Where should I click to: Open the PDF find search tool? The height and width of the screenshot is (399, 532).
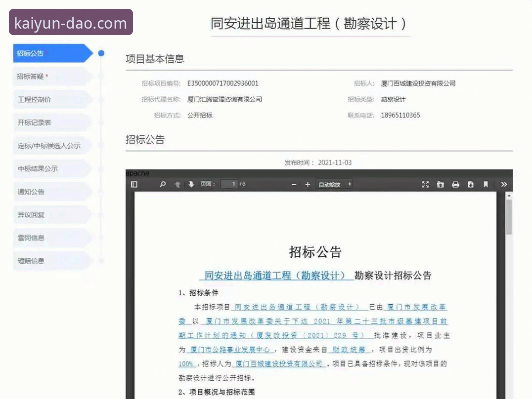[163, 184]
